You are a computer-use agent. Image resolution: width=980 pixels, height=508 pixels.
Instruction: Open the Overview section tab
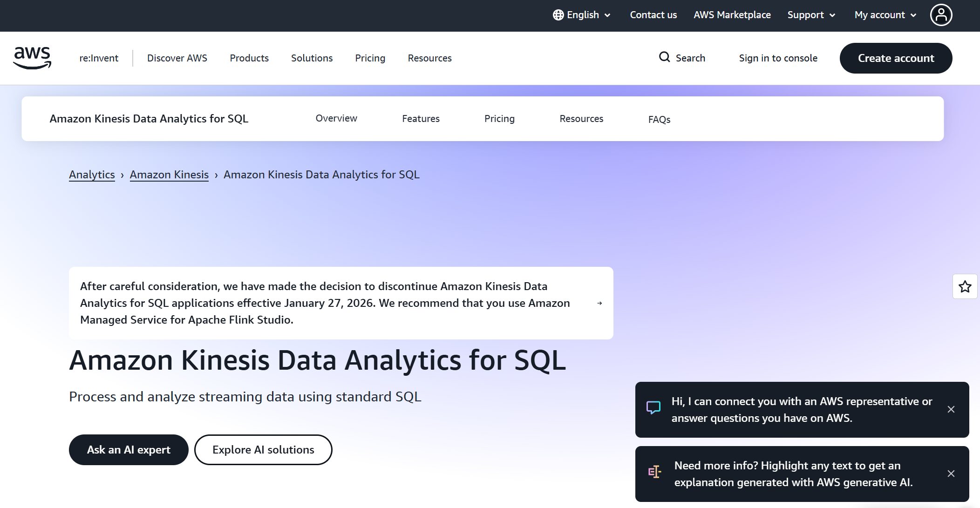[x=336, y=118]
